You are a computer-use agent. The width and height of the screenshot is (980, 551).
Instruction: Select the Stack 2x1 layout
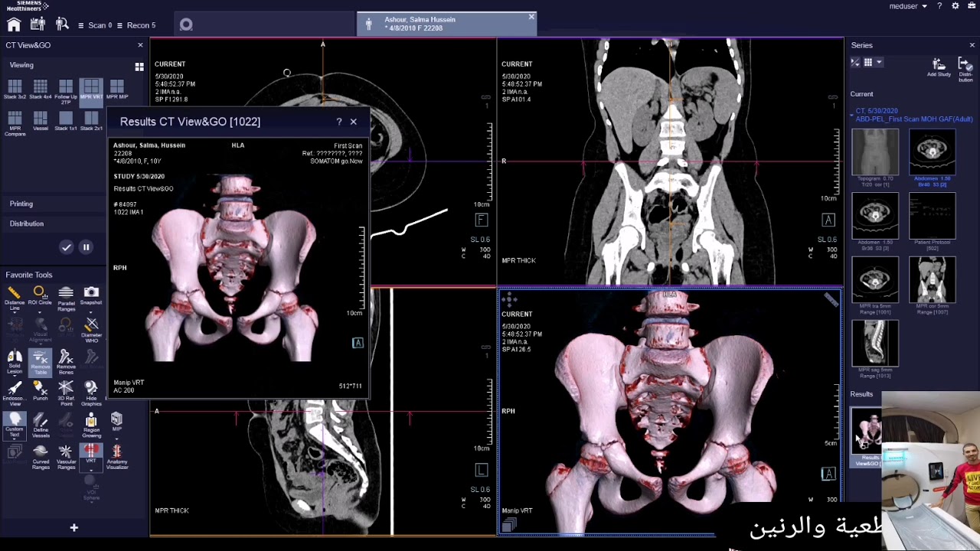tap(91, 121)
